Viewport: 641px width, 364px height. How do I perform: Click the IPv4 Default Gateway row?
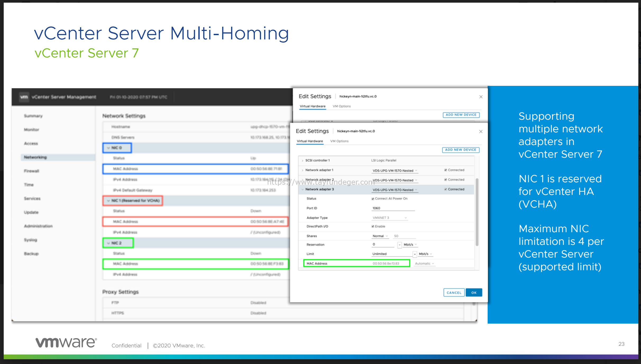point(196,190)
